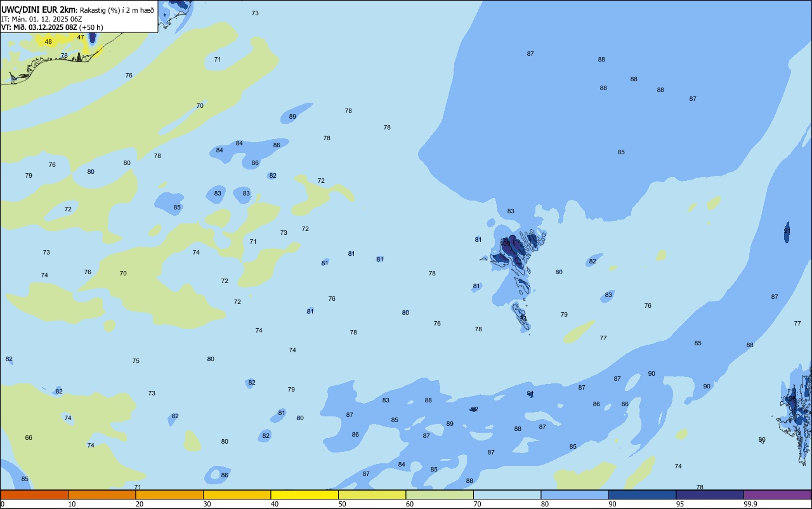Click the 70–80 pale blue legend swatch
This screenshot has height=509, width=812.
pos(507,494)
